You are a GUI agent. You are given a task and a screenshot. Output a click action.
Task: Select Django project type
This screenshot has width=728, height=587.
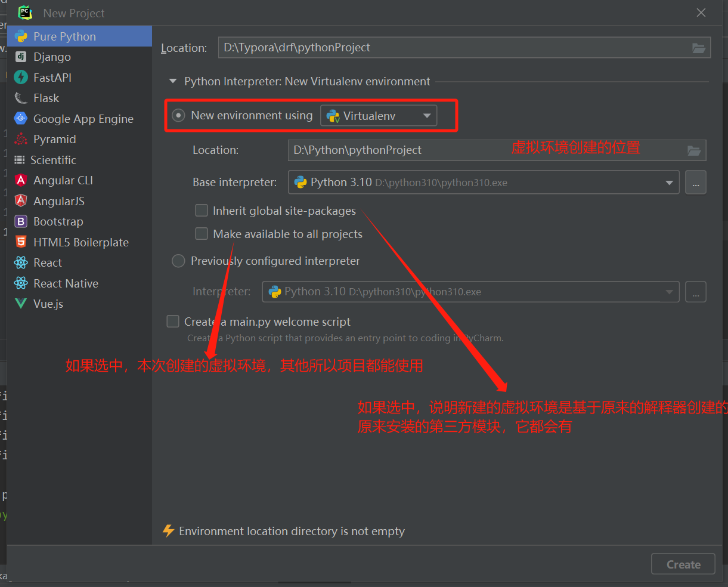pos(79,57)
